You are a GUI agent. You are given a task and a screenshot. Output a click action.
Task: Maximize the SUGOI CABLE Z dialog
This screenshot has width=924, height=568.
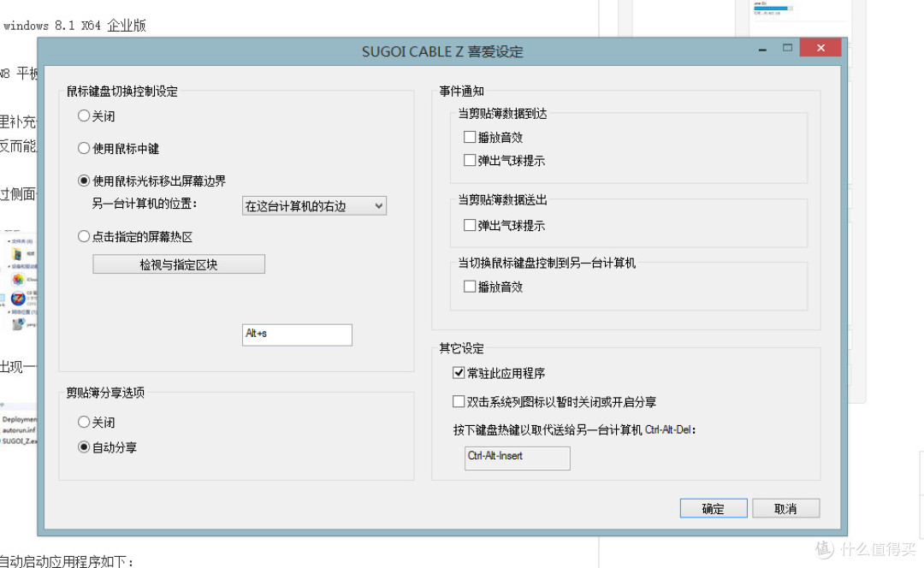[x=787, y=48]
